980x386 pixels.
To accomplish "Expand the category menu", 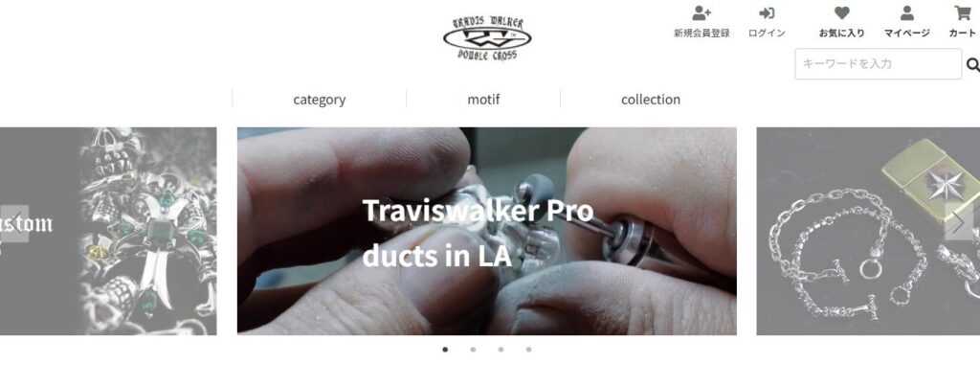I will coord(320,100).
